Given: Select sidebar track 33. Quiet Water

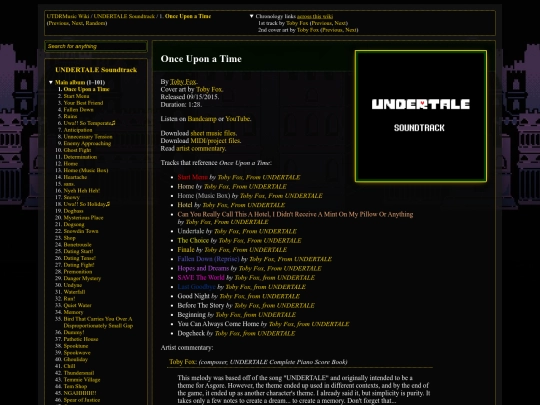Looking at the screenshot, I should [77, 305].
